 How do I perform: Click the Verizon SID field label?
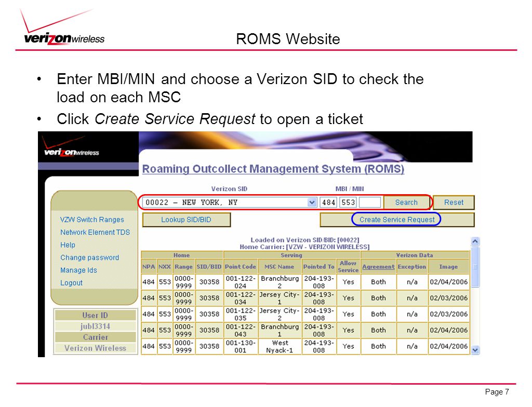(229, 189)
